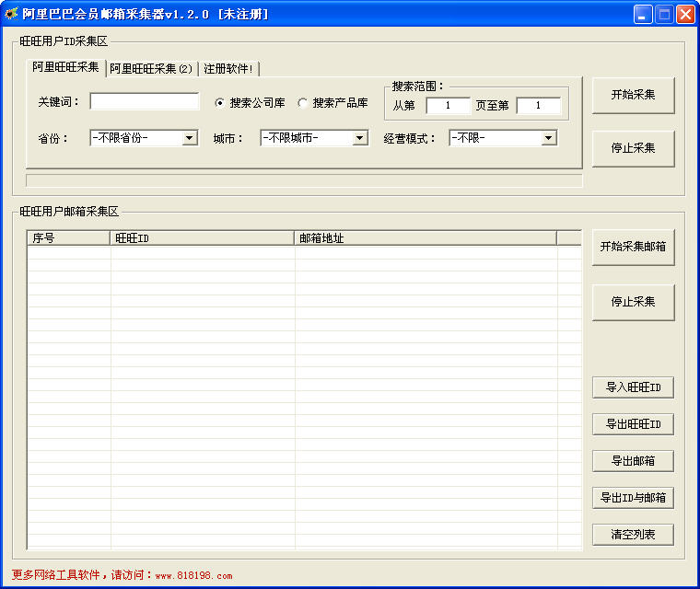Click 导出旺旺ID button
This screenshot has width=700, height=589.
tap(633, 424)
